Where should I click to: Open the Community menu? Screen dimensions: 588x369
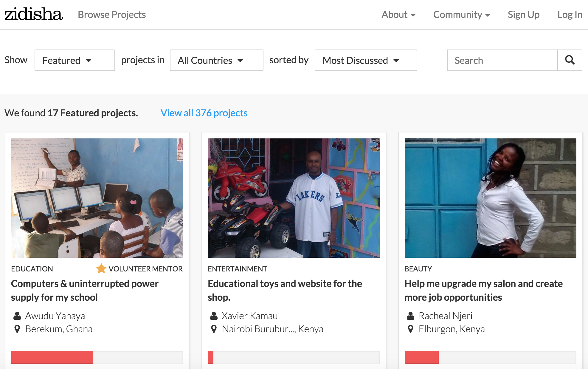461,15
